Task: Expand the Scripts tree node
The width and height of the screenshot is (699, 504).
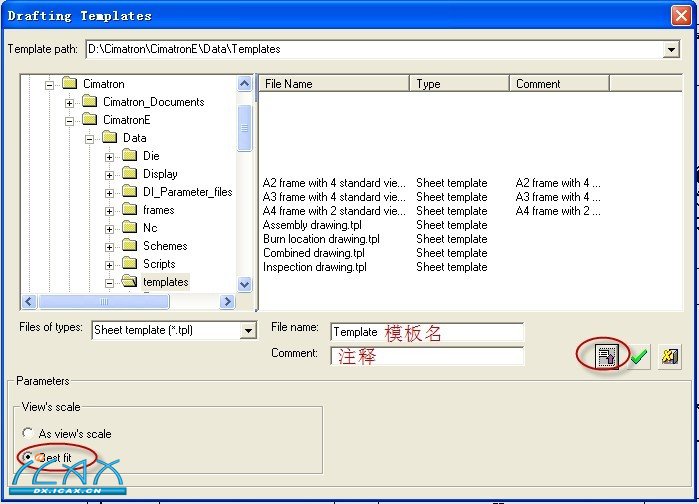Action: click(109, 265)
